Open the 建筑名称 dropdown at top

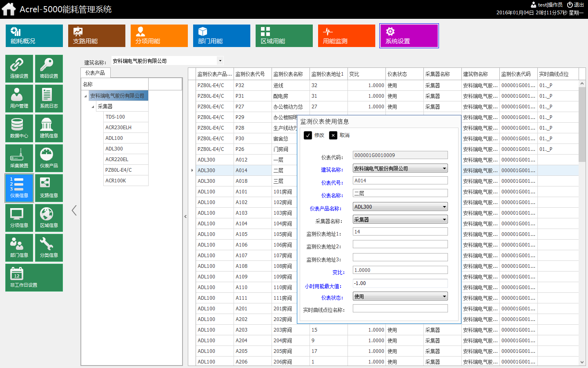click(x=220, y=61)
